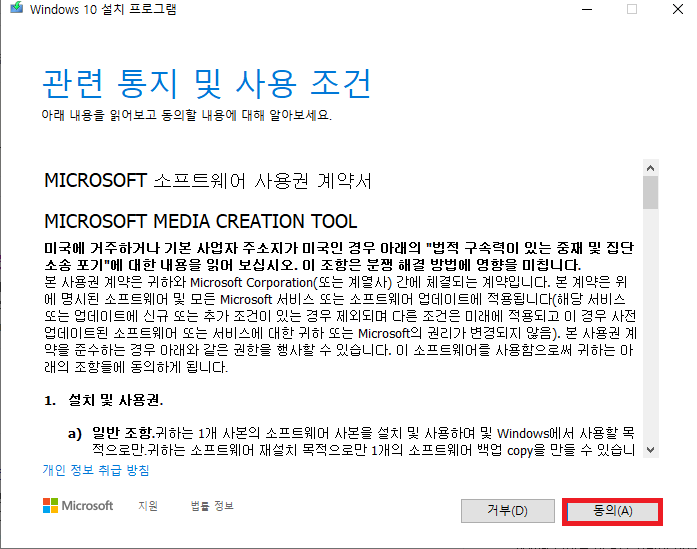This screenshot has height=549, width=697.
Task: Click the 거부(D) decline button
Action: (508, 511)
